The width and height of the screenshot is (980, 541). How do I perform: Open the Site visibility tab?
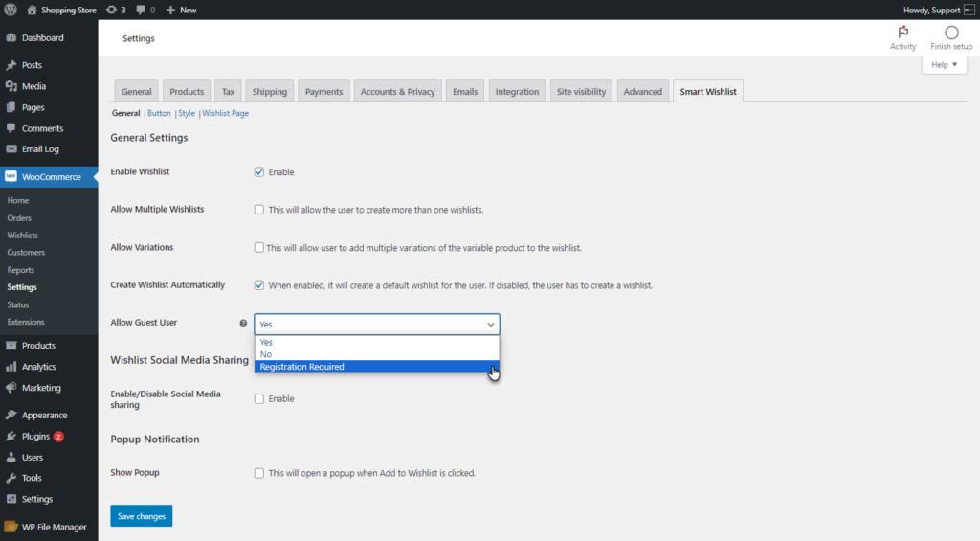[x=581, y=91]
